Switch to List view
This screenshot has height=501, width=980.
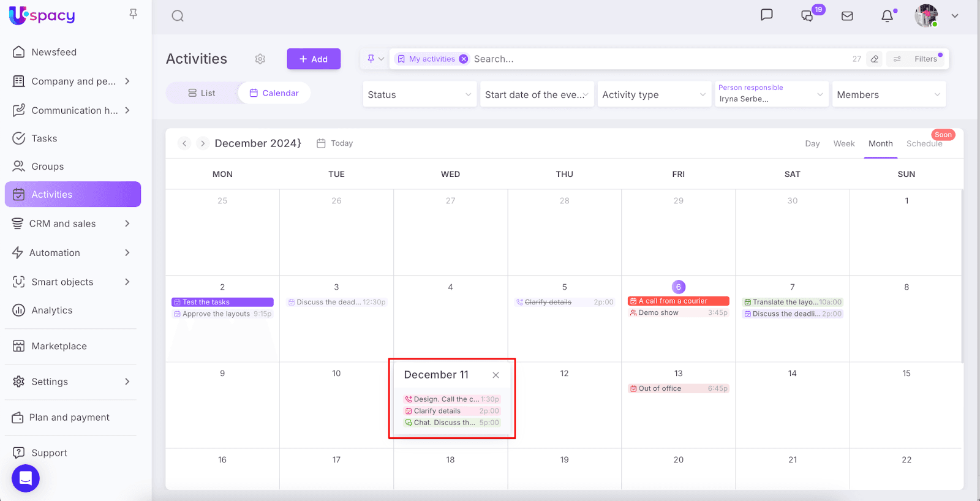pyautogui.click(x=202, y=93)
